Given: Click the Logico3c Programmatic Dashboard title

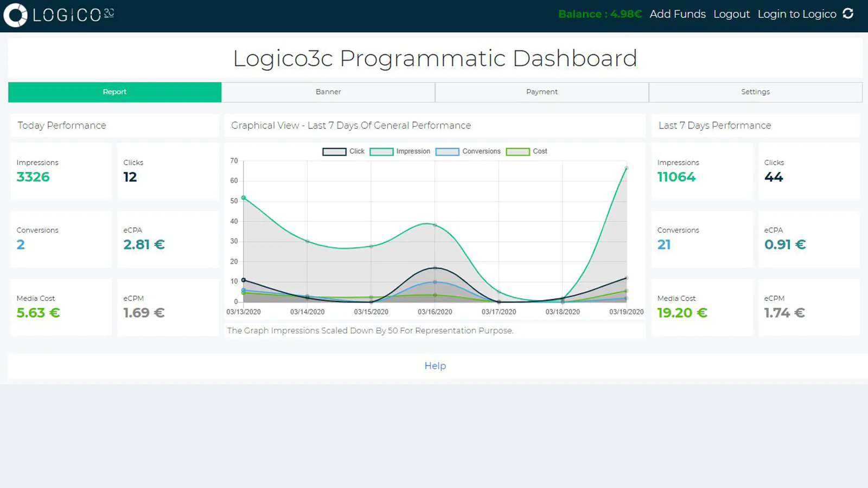Looking at the screenshot, I should (x=435, y=59).
